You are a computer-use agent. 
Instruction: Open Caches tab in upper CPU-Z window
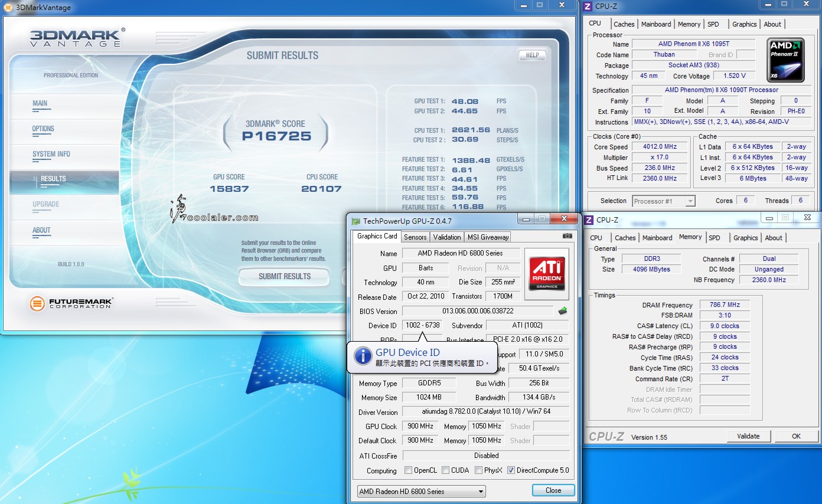click(x=624, y=24)
